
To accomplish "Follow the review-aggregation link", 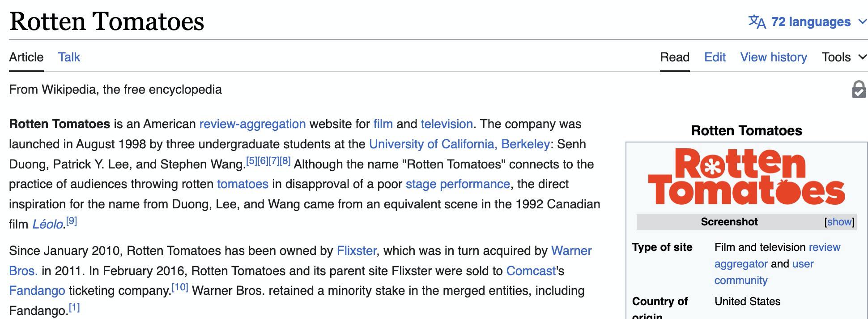I will (252, 124).
